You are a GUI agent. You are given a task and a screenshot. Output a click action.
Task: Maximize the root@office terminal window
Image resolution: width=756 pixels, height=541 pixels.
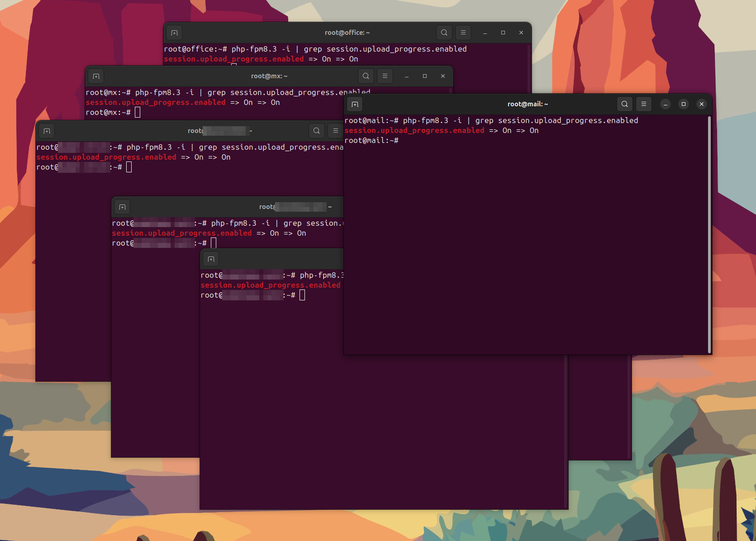[x=503, y=33]
